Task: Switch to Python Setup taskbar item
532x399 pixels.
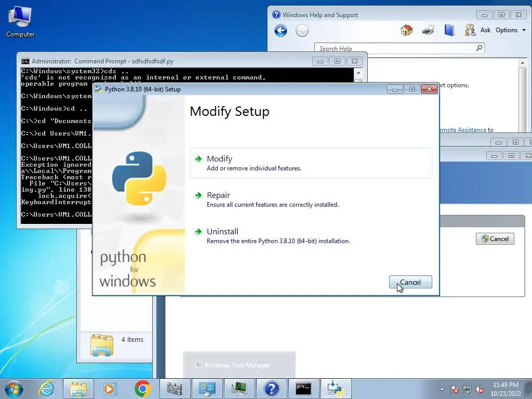Action: 336,389
